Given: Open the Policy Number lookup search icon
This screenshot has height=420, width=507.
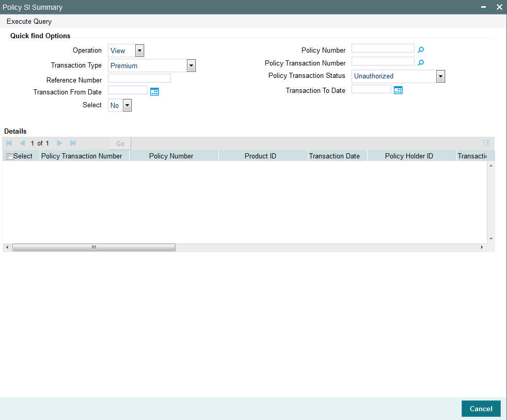Looking at the screenshot, I should click(x=421, y=50).
